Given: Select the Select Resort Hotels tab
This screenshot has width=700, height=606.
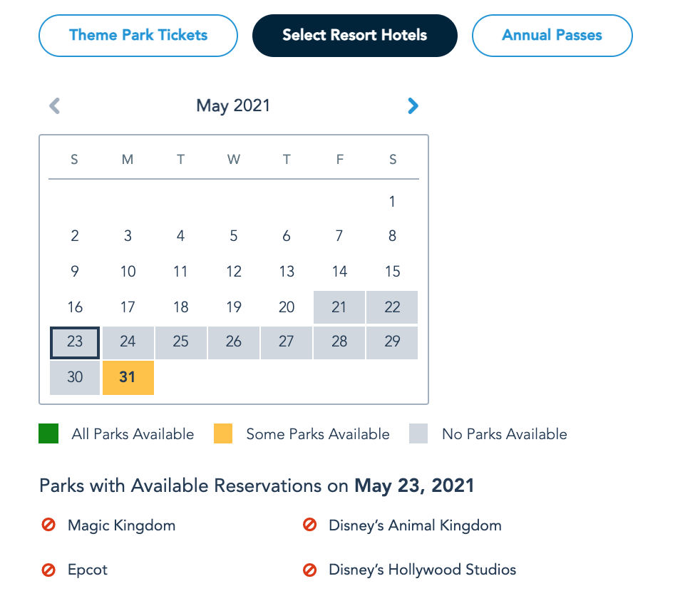Looking at the screenshot, I should tap(354, 35).
